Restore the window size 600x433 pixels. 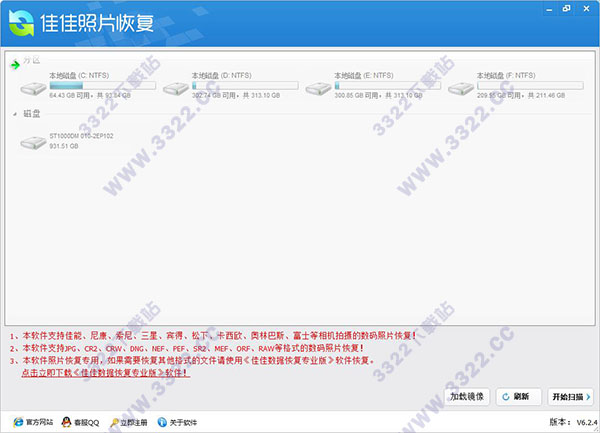(567, 8)
